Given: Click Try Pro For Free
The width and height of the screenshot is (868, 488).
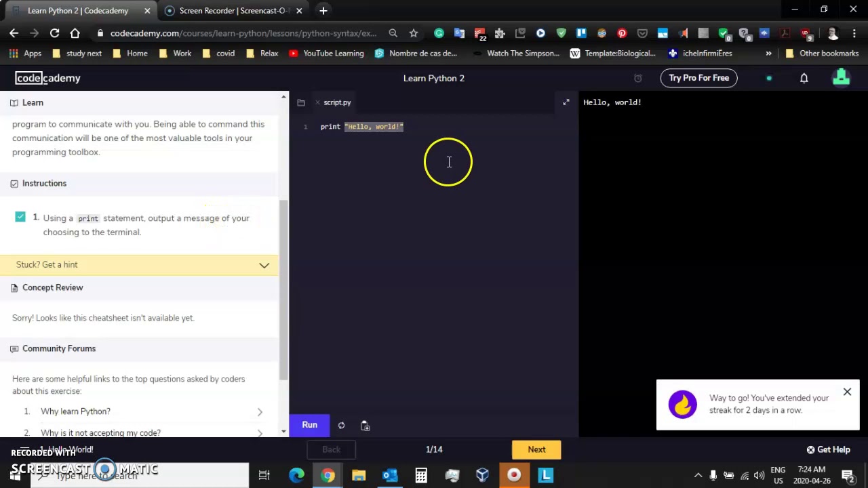Looking at the screenshot, I should tap(698, 78).
